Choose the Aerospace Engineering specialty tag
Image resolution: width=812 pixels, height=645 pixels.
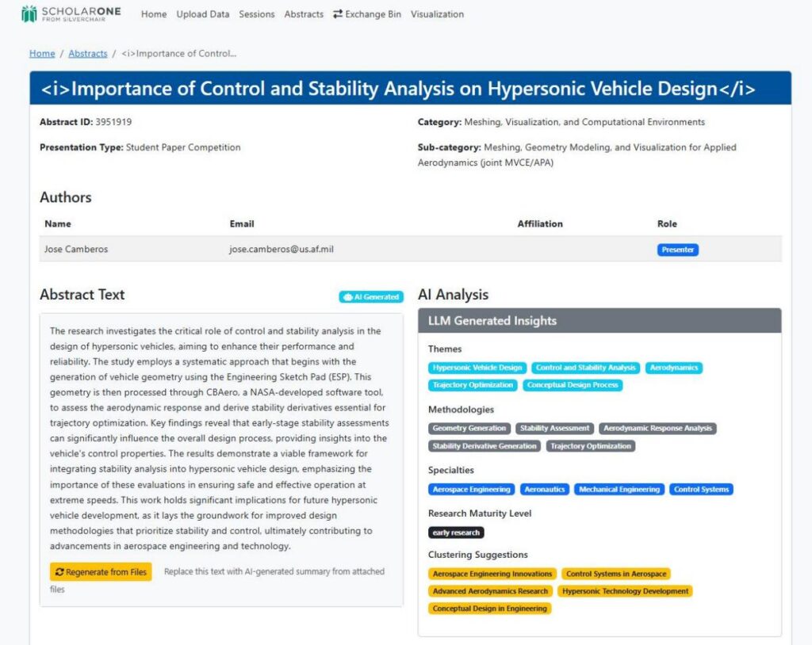pos(471,489)
